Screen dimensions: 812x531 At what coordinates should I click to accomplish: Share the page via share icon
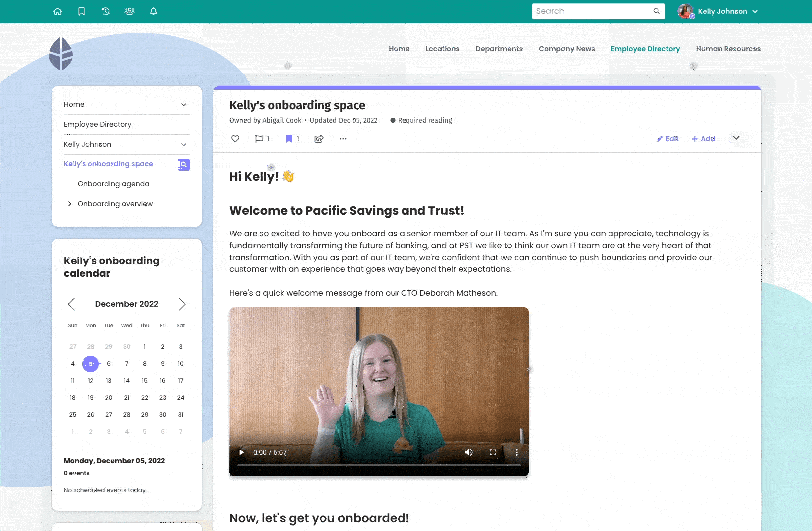(319, 139)
